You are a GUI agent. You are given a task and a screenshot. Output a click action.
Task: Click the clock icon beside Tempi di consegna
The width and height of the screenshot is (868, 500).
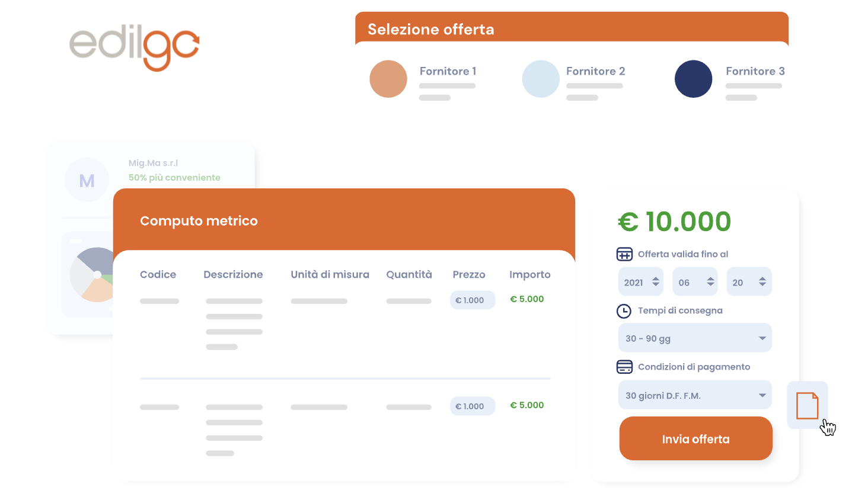[624, 311]
